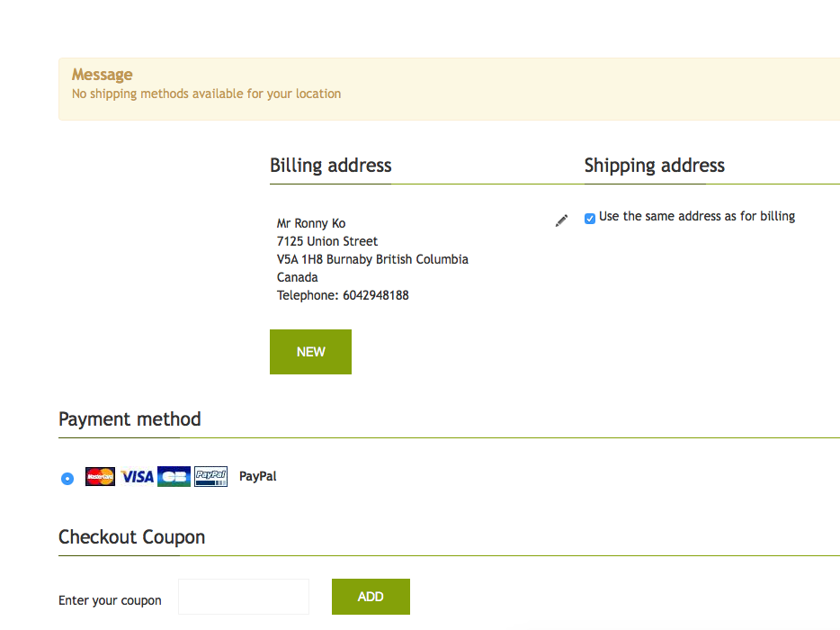Click the MasterCard logo

pyautogui.click(x=100, y=477)
